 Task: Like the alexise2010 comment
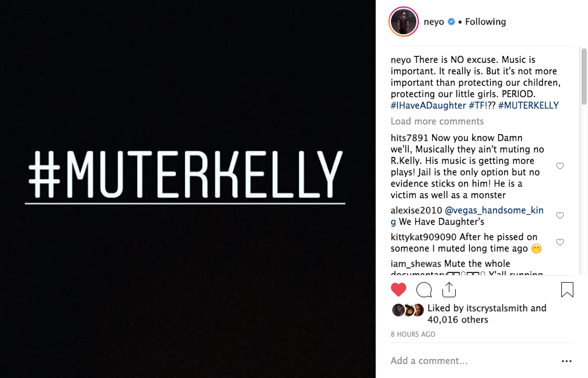pos(560,216)
